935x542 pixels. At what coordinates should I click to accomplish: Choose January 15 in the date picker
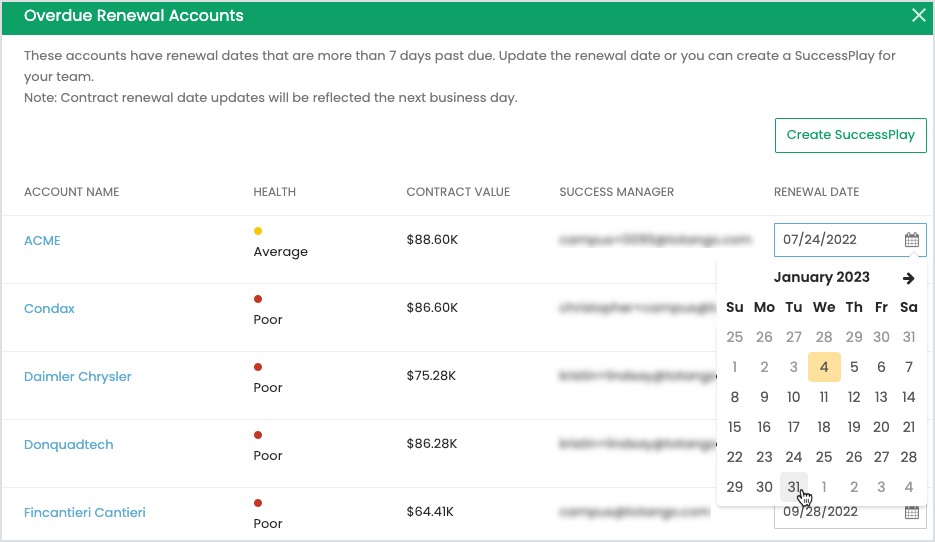coord(735,427)
